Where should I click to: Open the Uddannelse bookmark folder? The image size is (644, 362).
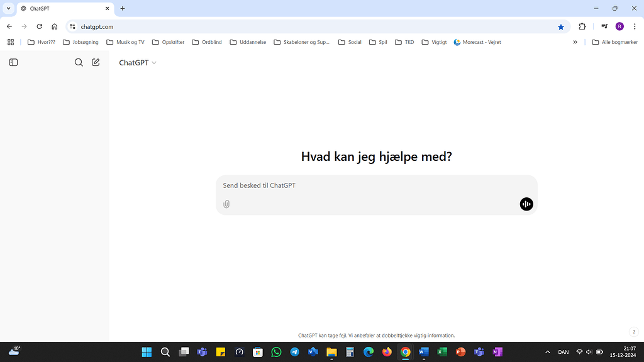coord(248,42)
